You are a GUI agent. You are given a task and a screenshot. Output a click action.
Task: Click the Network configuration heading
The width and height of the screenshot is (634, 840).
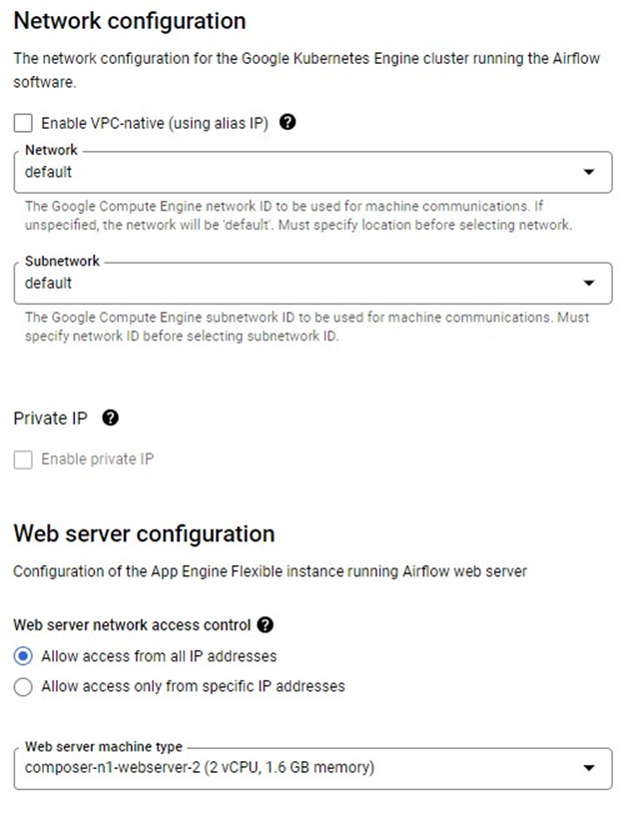pyautogui.click(x=130, y=20)
